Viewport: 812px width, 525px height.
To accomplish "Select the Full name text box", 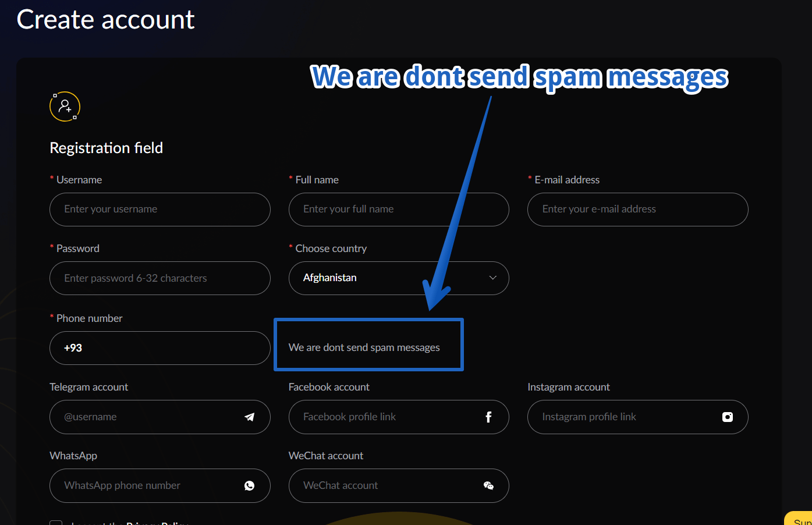I will (x=399, y=210).
